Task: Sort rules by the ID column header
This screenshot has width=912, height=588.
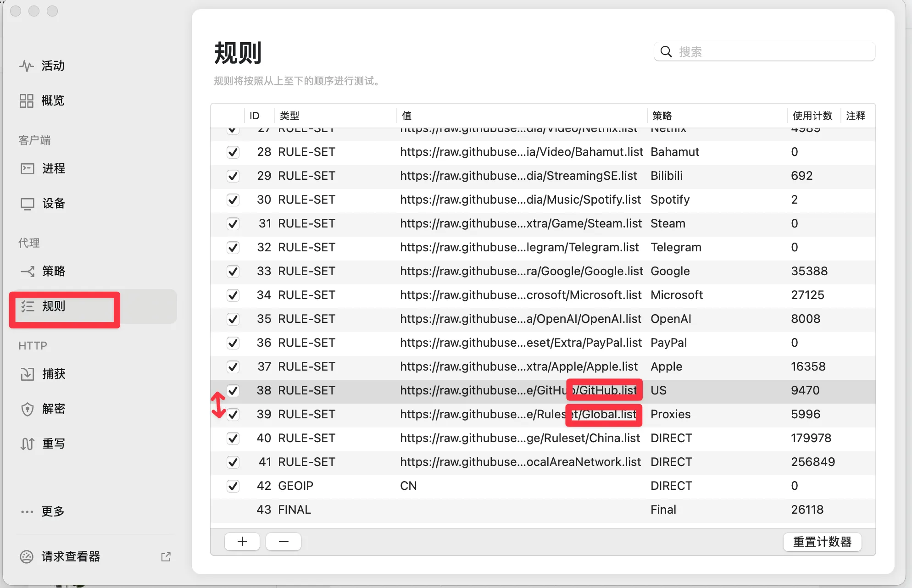Action: [x=255, y=116]
